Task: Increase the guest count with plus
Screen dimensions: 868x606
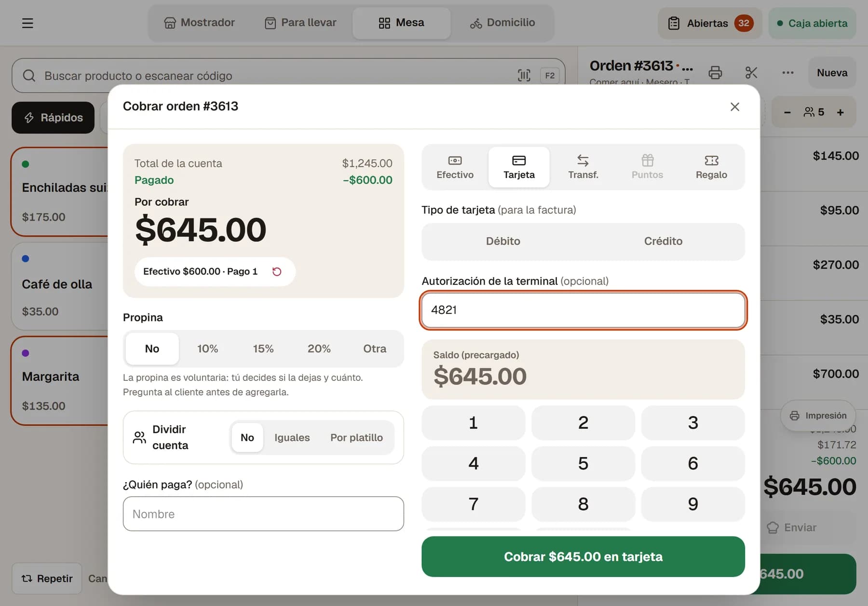Action: tap(841, 112)
